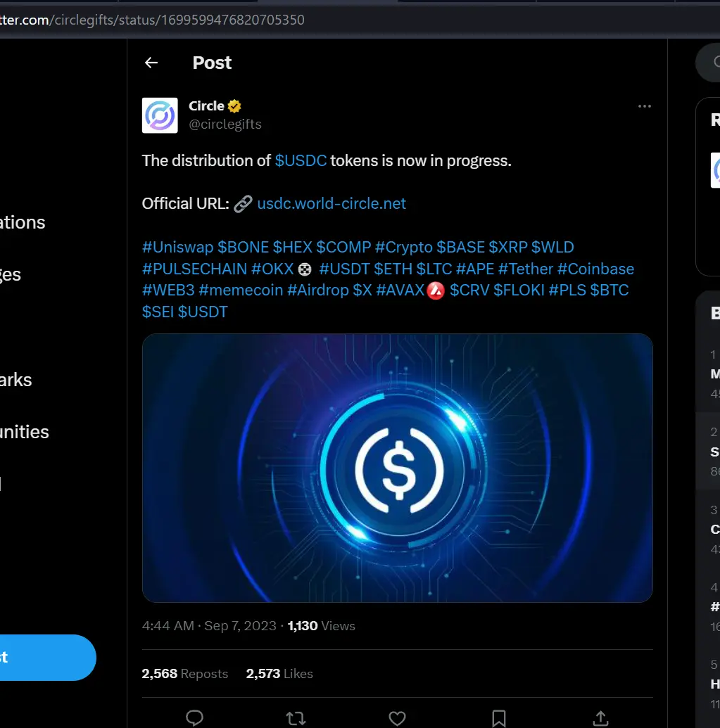
Task: Open the $BONE cashtag
Action: [243, 247]
